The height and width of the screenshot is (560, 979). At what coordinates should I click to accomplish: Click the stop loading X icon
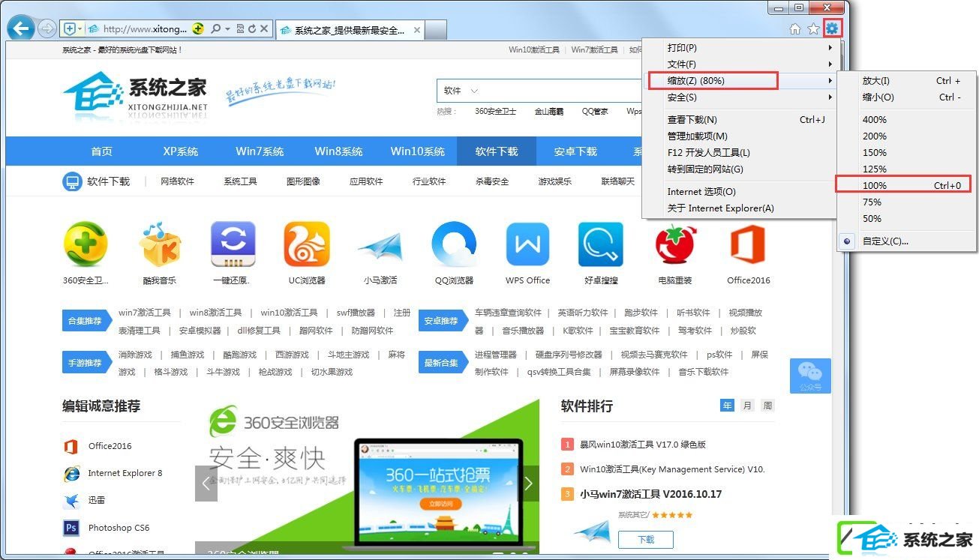pyautogui.click(x=263, y=29)
